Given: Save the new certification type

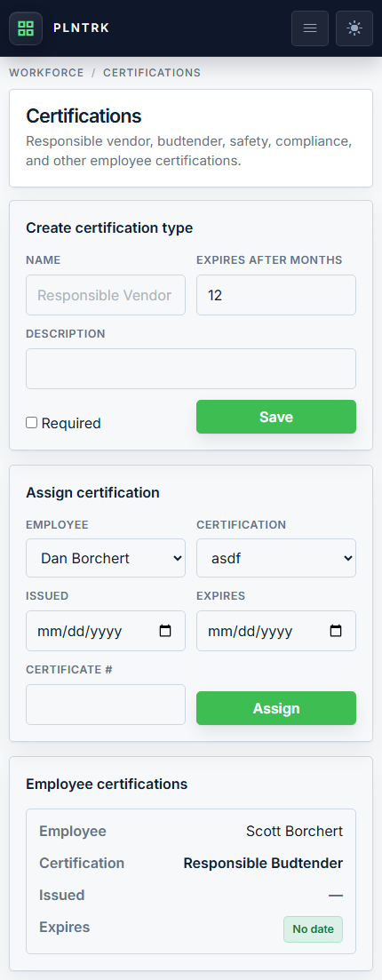Looking at the screenshot, I should (276, 417).
